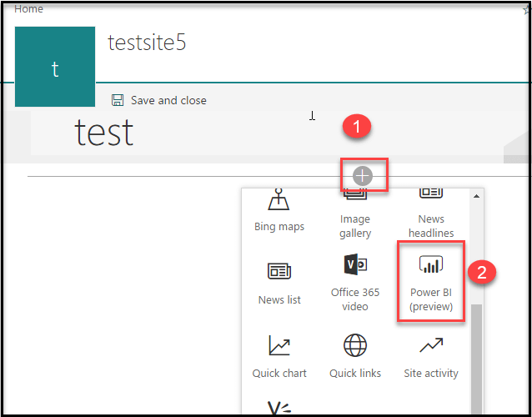Choose the Quick links globe icon
The width and height of the screenshot is (532, 417).
click(x=355, y=345)
